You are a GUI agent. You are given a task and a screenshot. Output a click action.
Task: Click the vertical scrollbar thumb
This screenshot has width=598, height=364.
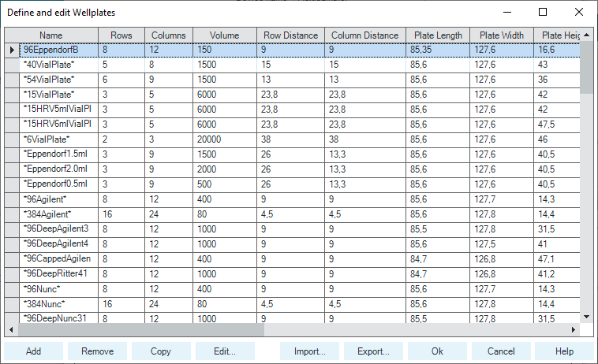[x=586, y=68]
